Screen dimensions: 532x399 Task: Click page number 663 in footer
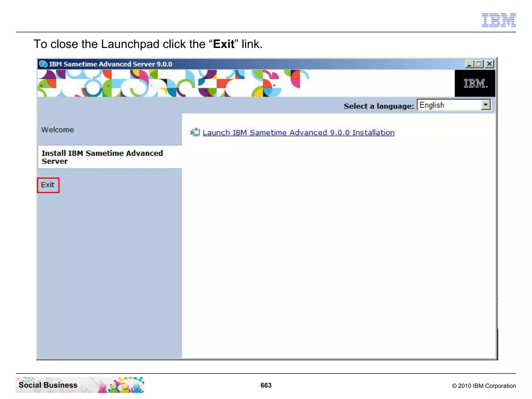(266, 385)
